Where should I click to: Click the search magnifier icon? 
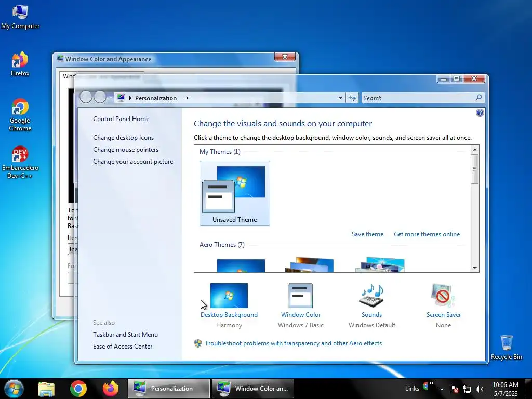coord(478,98)
